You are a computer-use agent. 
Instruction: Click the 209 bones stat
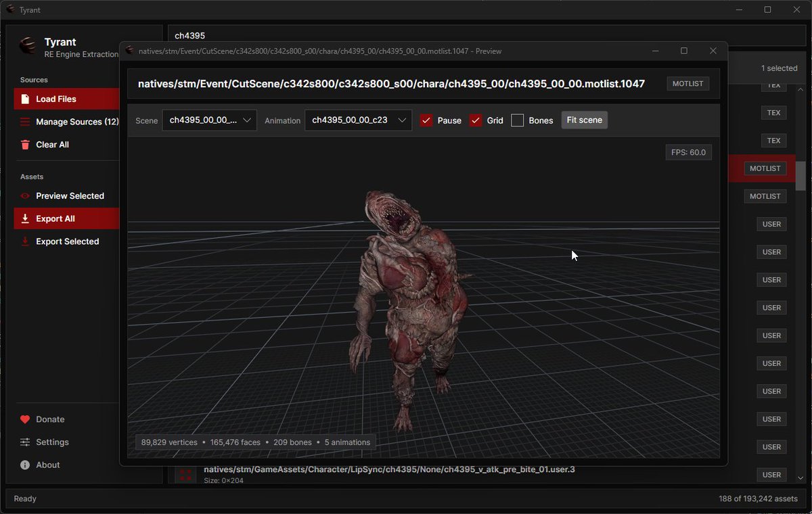[x=292, y=442]
